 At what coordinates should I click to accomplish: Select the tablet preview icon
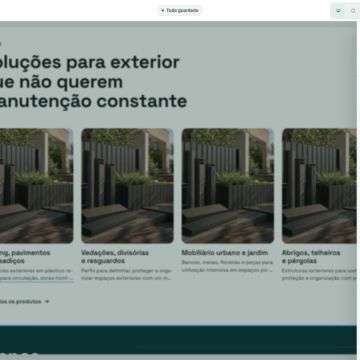pyautogui.click(x=353, y=11)
